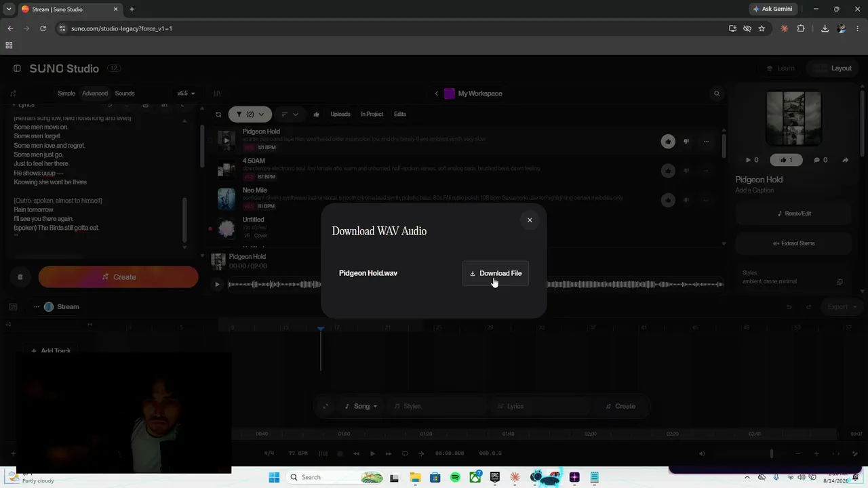Open the My Workspace label

480,94
